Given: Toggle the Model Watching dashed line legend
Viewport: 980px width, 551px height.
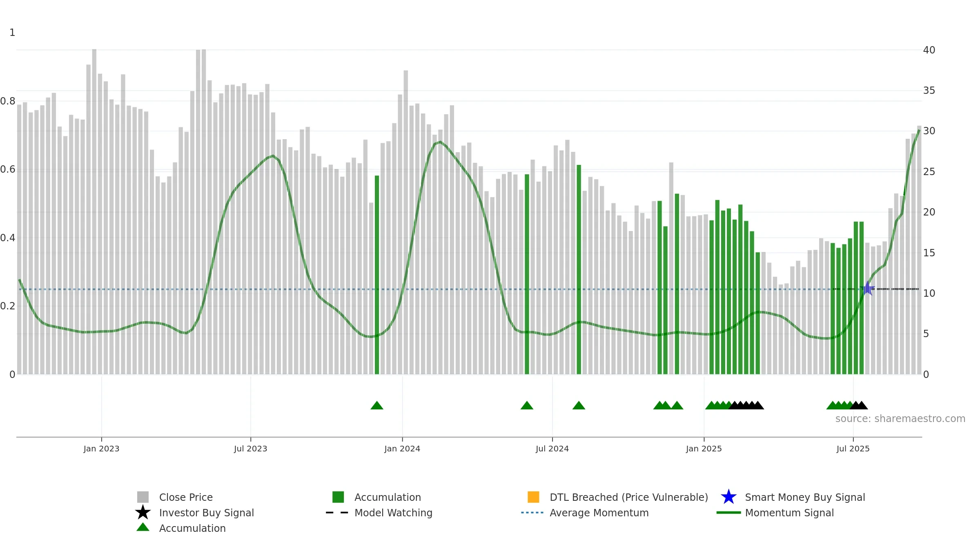Looking at the screenshot, I should (x=337, y=513).
